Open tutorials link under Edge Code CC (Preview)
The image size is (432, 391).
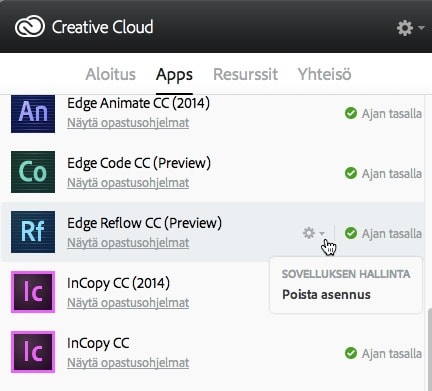(x=128, y=183)
